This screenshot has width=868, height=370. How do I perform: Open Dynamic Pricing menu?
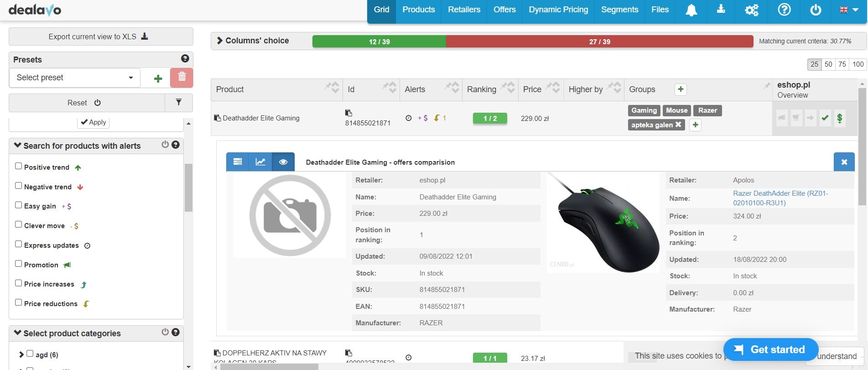click(558, 10)
